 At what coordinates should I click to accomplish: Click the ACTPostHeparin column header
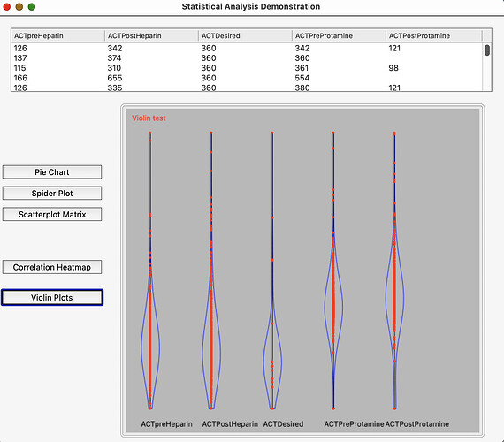pos(151,35)
